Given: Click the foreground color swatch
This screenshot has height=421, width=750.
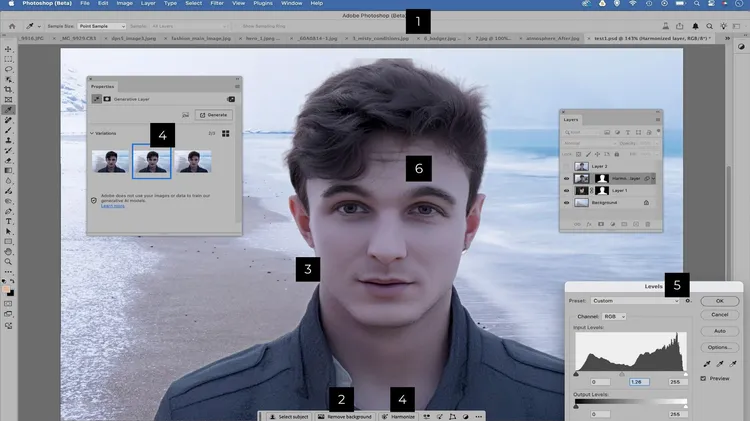Looking at the screenshot, I should pos(6,289).
